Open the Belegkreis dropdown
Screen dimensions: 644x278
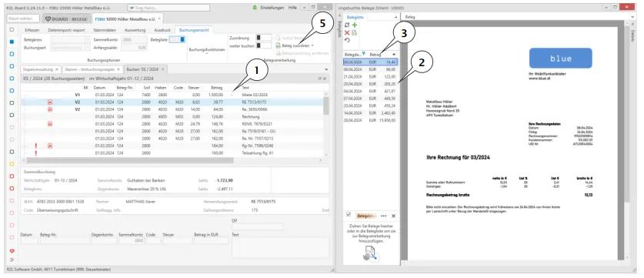click(x=88, y=39)
